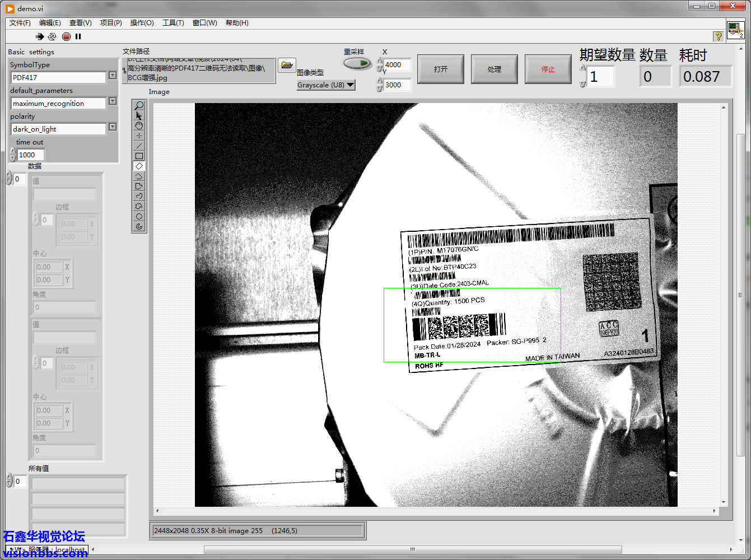Open the 操作(O) menu

pos(142,23)
